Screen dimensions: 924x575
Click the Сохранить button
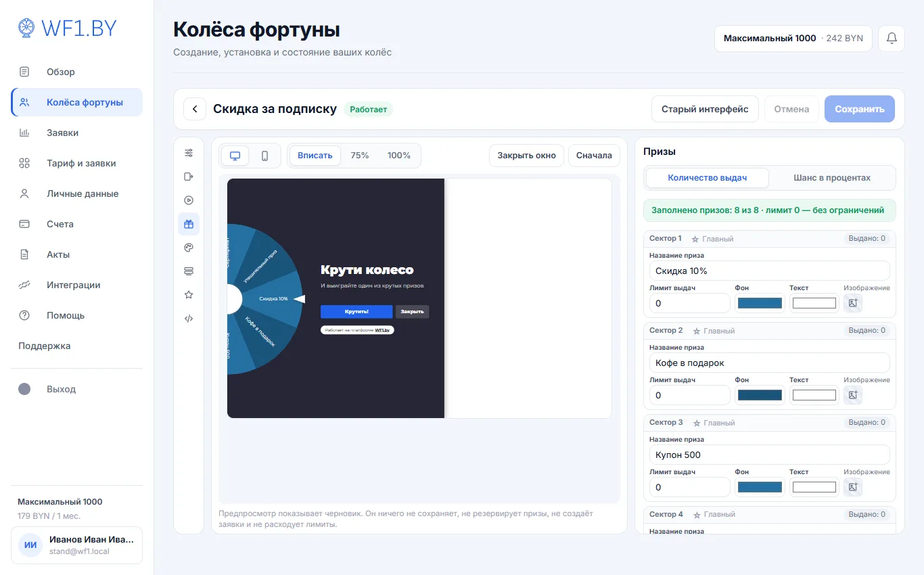pyautogui.click(x=860, y=109)
